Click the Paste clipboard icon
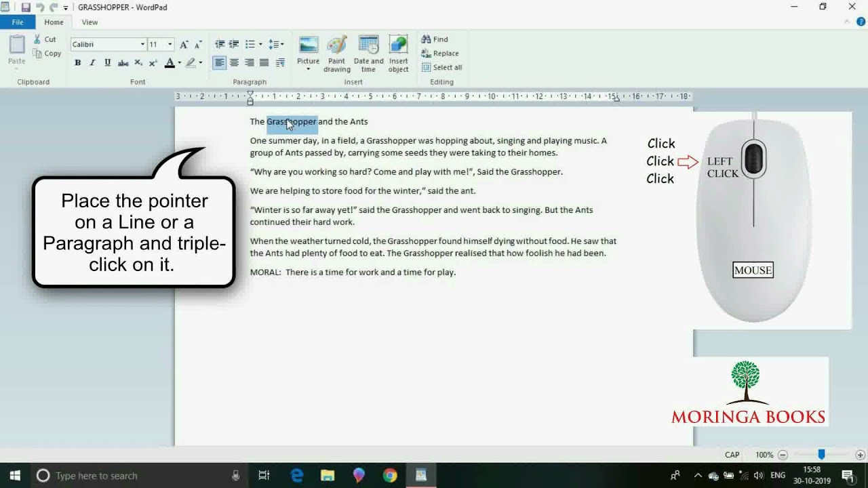Image resolution: width=868 pixels, height=488 pixels. pyautogui.click(x=17, y=45)
